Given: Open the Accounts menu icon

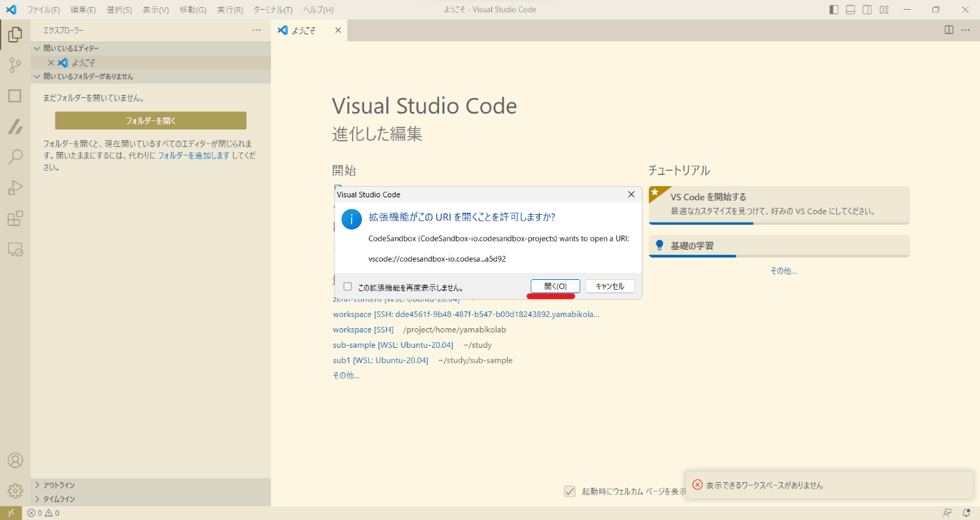Looking at the screenshot, I should [15, 461].
